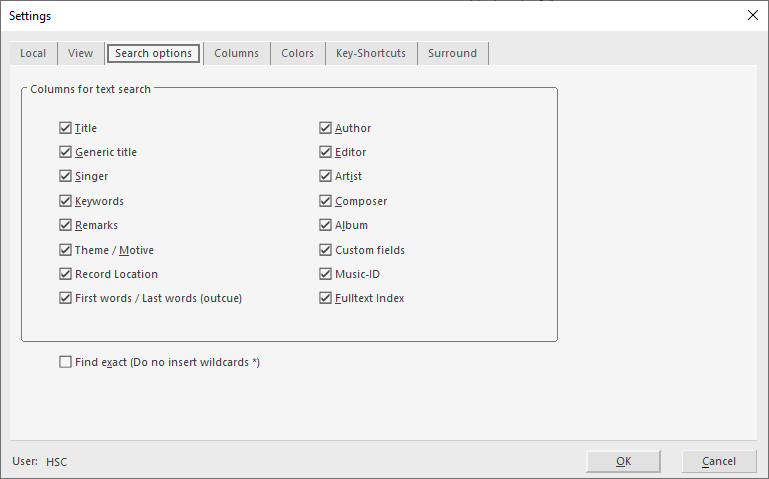Uncheck the Title column checkbox
Image resolution: width=769 pixels, height=479 pixels.
66,128
